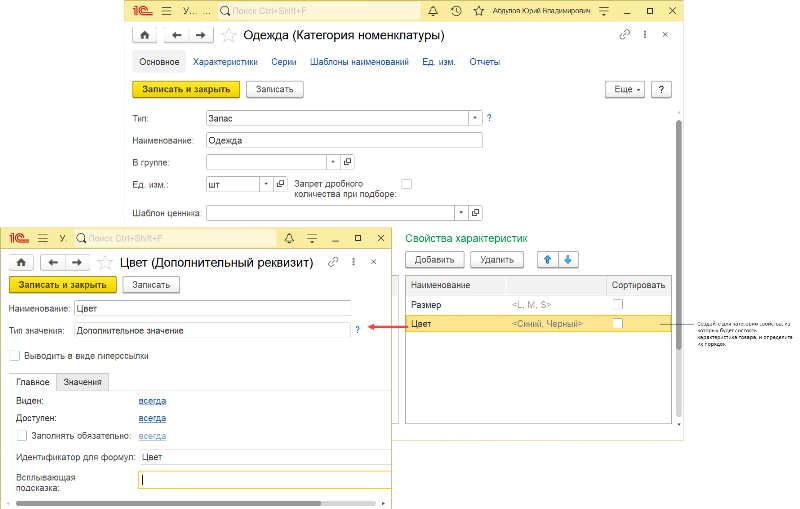Switch to Основное tab
The height and width of the screenshot is (509, 800).
[159, 62]
